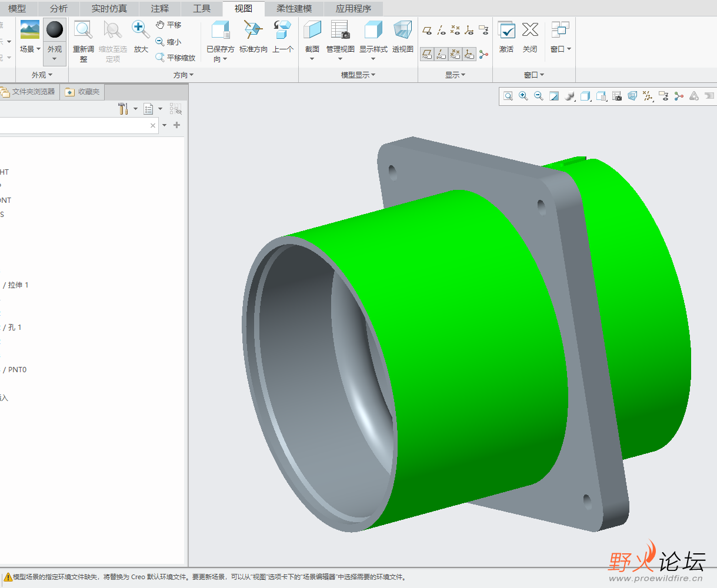The image size is (717, 588).
Task: Open the 文件夹浏览器 tab
Action: click(29, 92)
